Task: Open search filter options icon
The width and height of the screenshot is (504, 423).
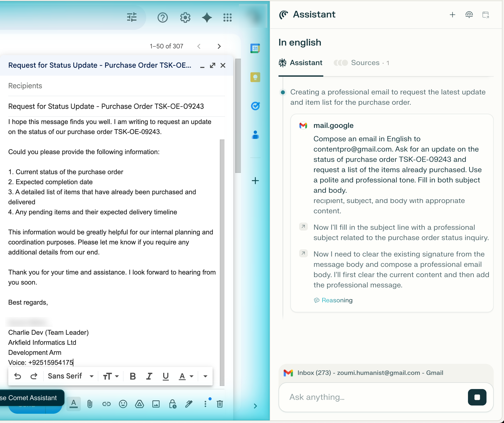Action: [132, 17]
